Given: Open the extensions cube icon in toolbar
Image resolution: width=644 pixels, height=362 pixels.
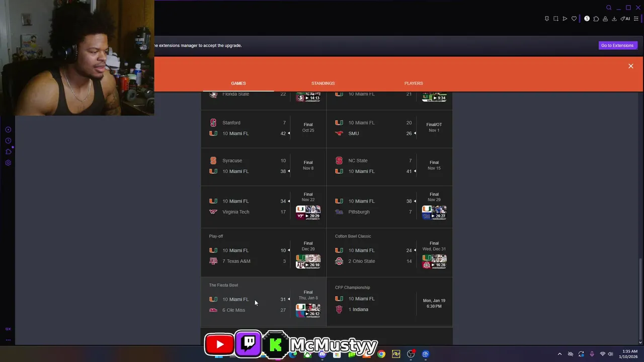Looking at the screenshot, I should click(596, 19).
